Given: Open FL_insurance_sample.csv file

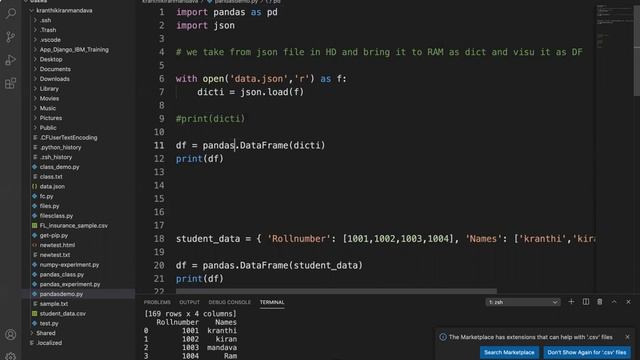Looking at the screenshot, I should (x=73, y=226).
